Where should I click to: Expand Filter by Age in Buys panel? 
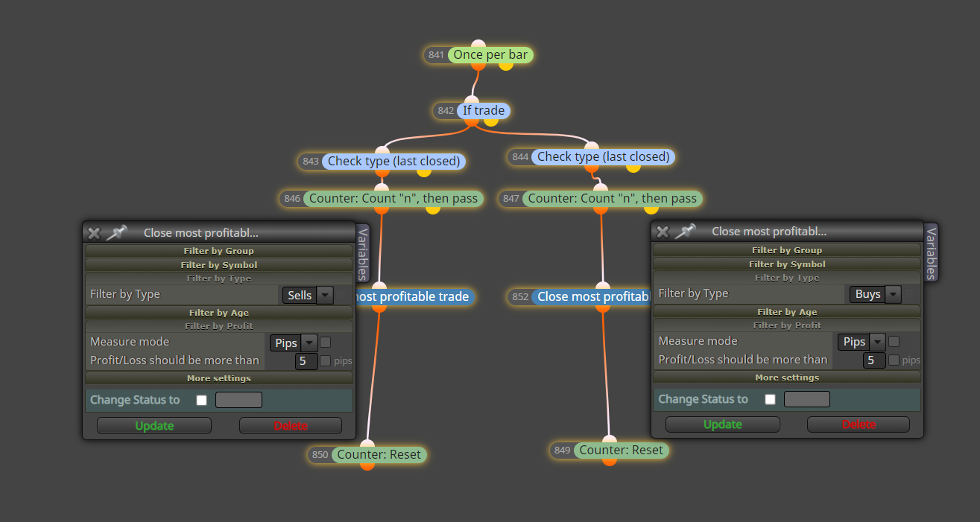tap(787, 312)
